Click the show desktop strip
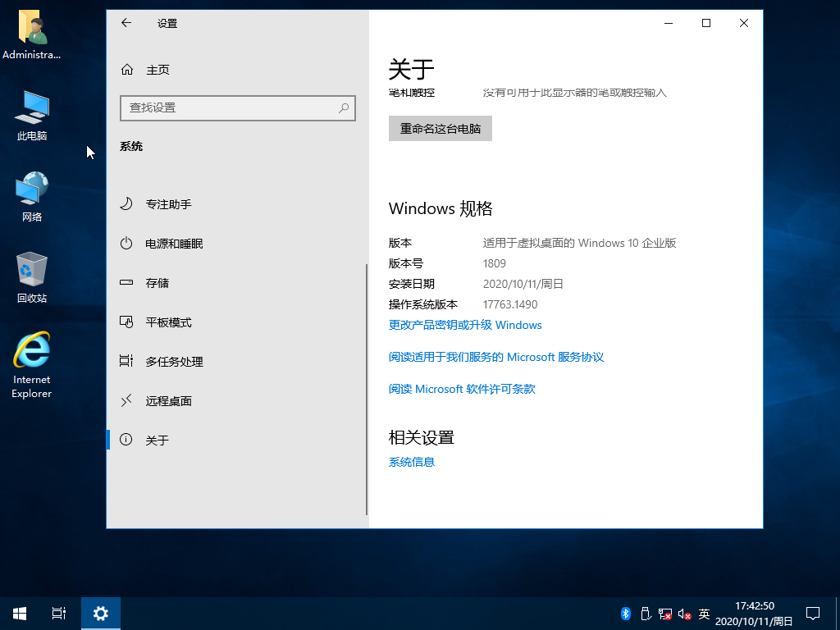The width and height of the screenshot is (840, 630). (x=838, y=614)
